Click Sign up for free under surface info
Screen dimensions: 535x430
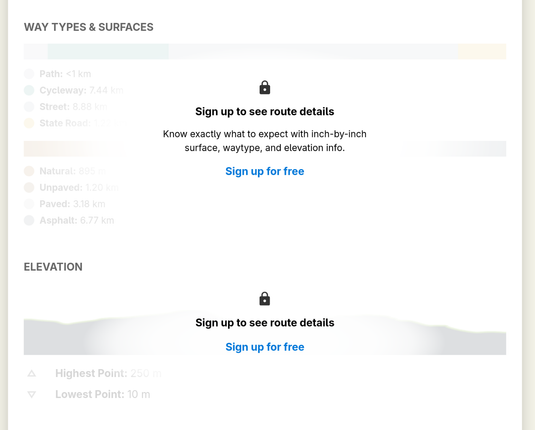click(265, 171)
